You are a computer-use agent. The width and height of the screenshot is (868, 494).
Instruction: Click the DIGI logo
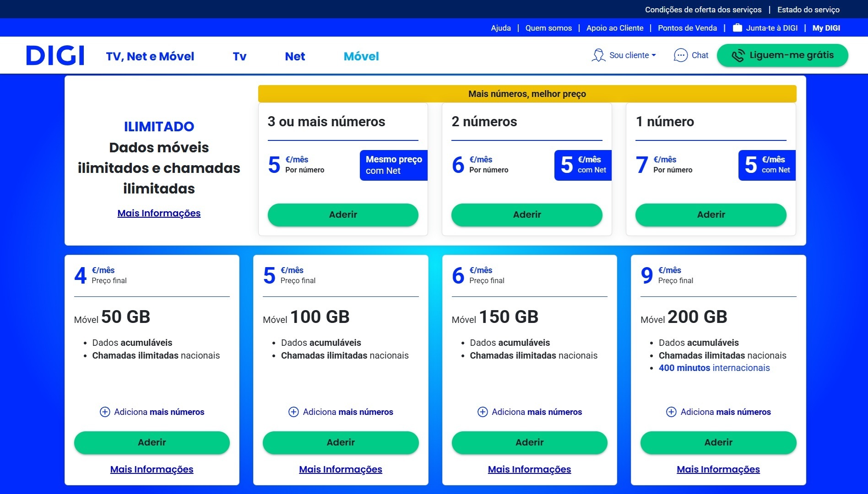[x=55, y=55]
